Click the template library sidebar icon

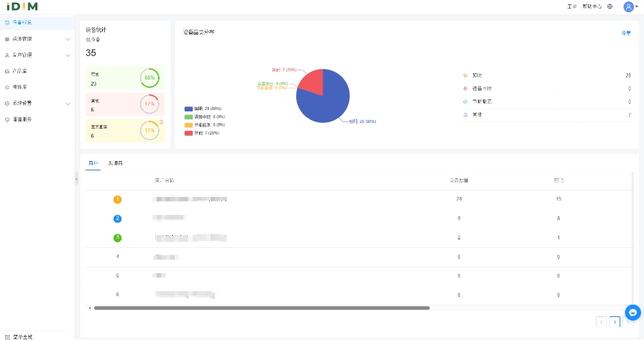pyautogui.click(x=7, y=87)
